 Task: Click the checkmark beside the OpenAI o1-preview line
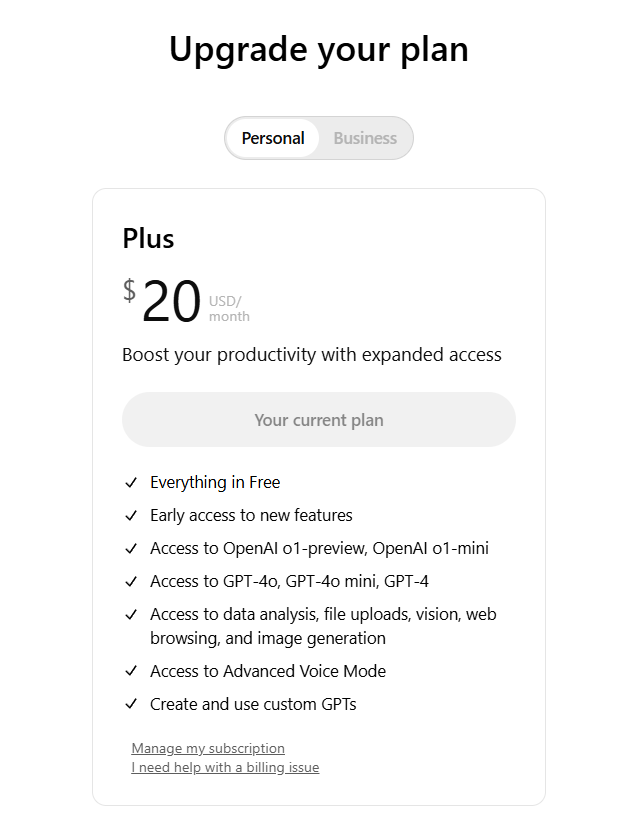click(x=131, y=549)
